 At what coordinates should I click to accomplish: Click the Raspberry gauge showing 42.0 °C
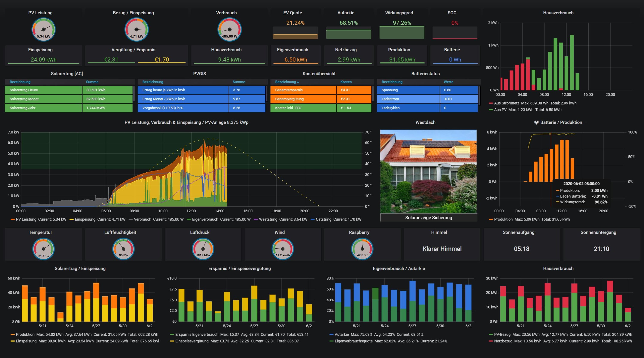[x=362, y=249]
